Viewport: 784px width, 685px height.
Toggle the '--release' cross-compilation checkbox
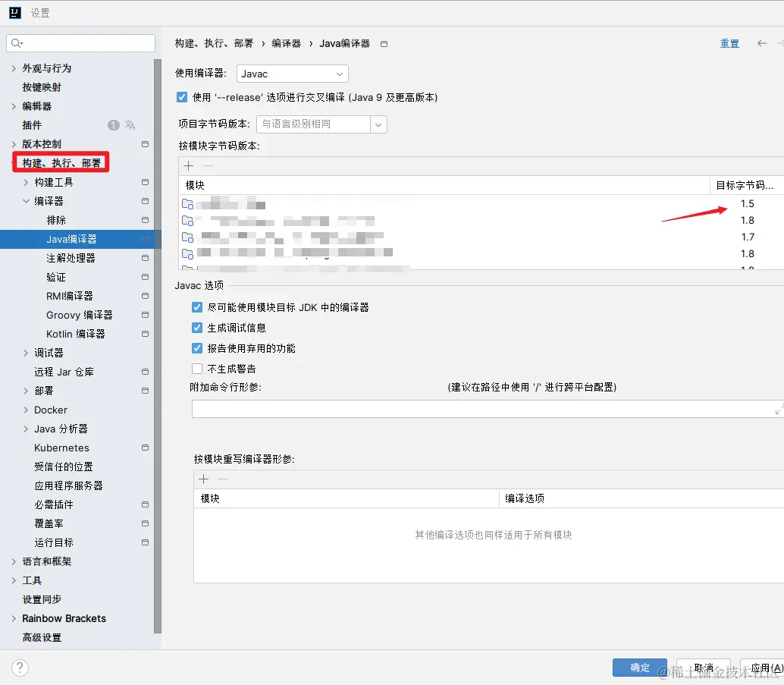pyautogui.click(x=182, y=97)
